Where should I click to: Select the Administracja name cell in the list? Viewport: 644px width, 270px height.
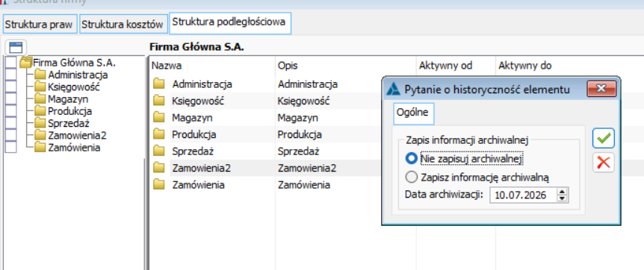(202, 84)
